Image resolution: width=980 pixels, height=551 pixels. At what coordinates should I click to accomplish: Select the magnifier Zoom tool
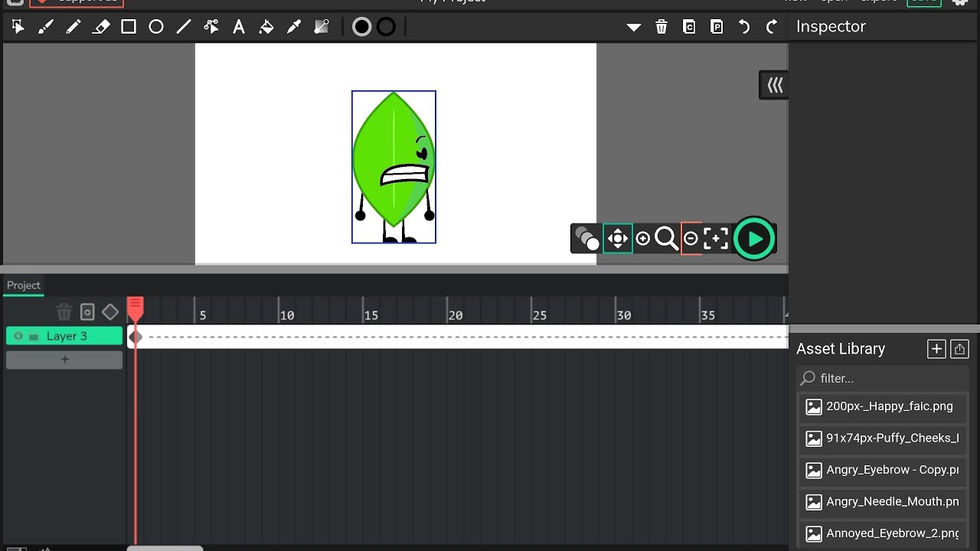(666, 239)
